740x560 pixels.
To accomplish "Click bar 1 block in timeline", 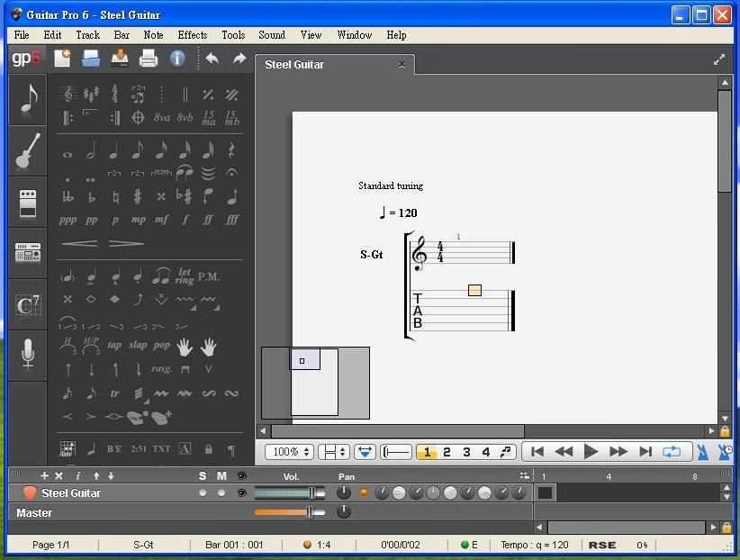I will point(545,493).
